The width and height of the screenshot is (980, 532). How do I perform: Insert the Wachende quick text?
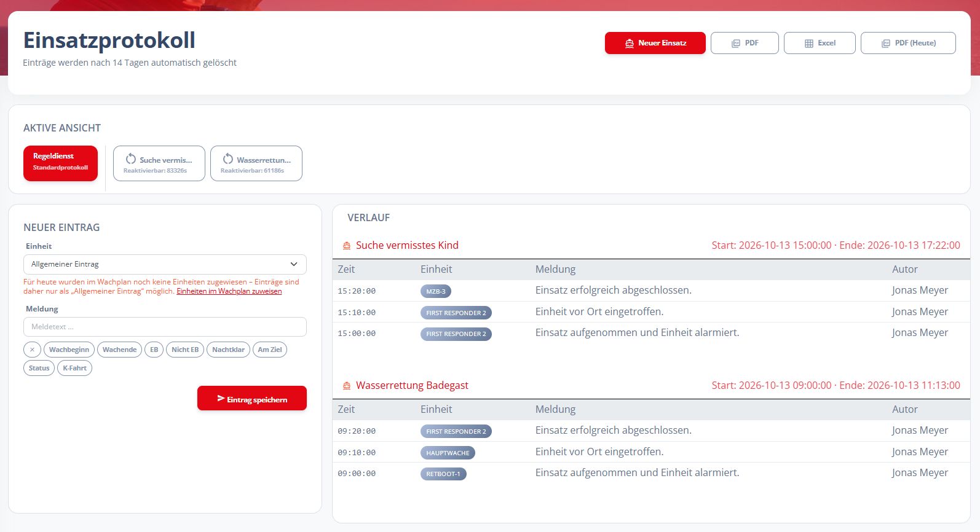tap(119, 350)
